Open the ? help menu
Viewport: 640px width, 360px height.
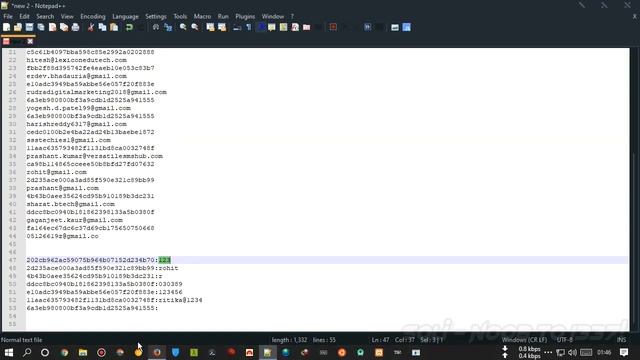tap(292, 16)
